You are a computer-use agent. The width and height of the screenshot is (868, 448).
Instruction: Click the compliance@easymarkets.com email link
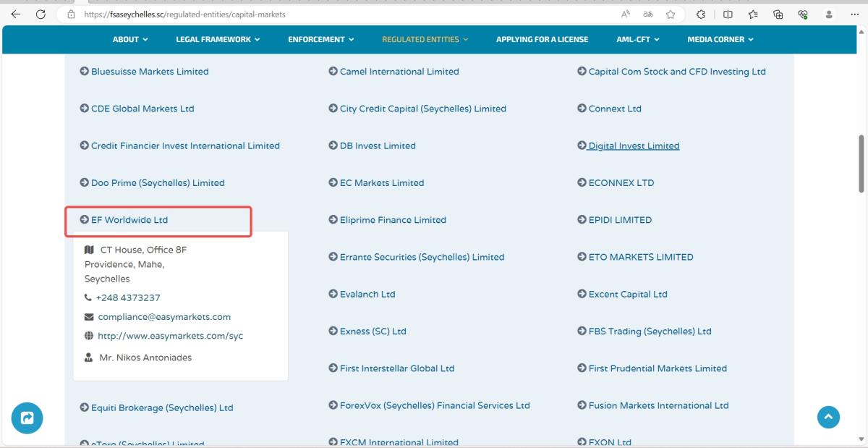click(164, 317)
